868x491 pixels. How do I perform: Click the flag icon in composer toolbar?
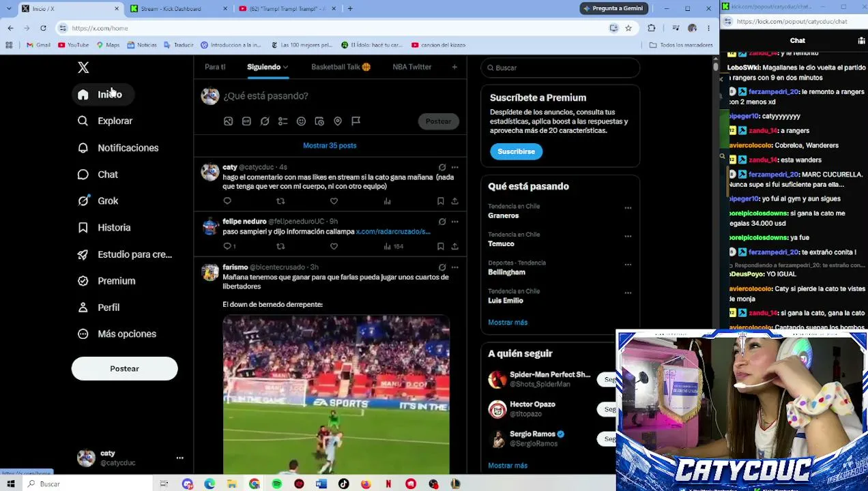[x=356, y=121]
